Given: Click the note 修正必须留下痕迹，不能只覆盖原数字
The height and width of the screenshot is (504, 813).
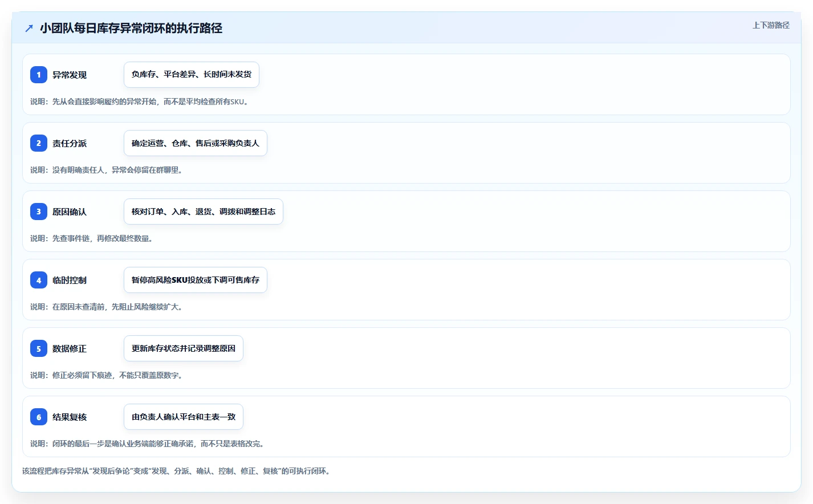Looking at the screenshot, I should (107, 375).
